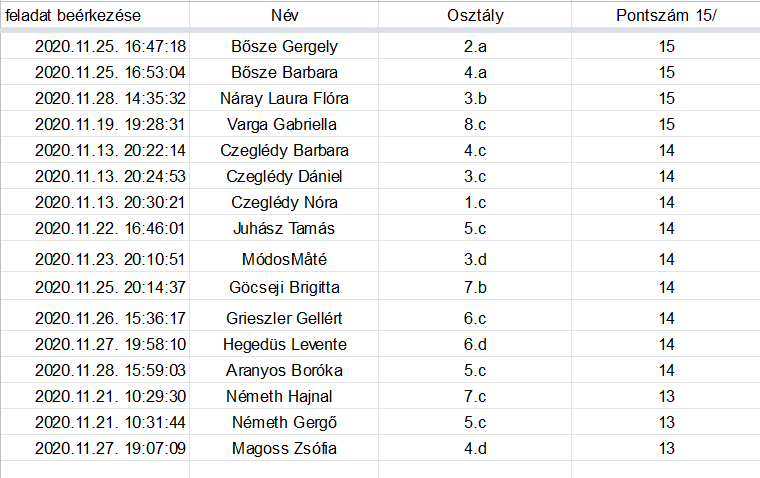
Task: Click class cell 1.c for Czeglédy Nóra
Action: coord(475,203)
